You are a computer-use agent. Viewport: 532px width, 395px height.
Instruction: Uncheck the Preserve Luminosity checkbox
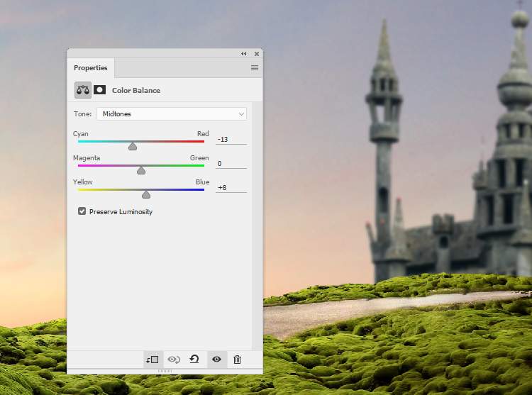click(82, 211)
